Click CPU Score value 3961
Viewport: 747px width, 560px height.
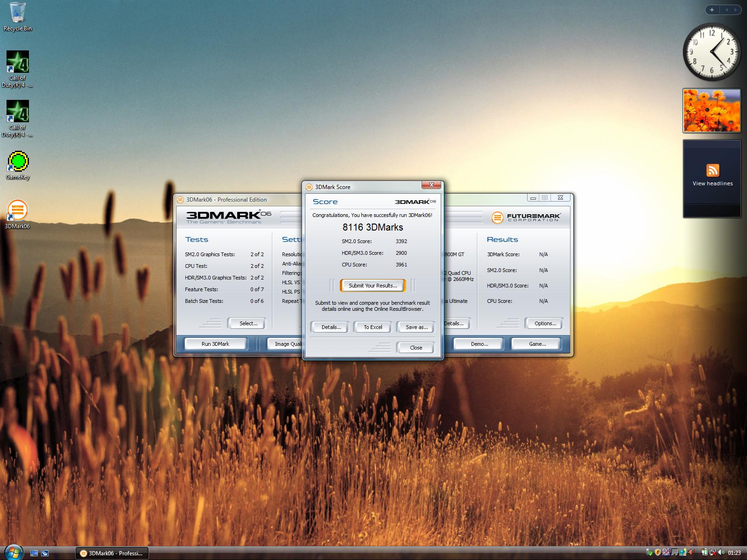tap(401, 265)
